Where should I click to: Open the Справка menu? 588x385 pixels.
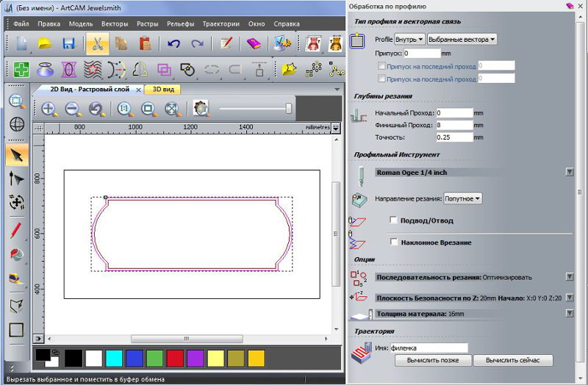click(287, 24)
